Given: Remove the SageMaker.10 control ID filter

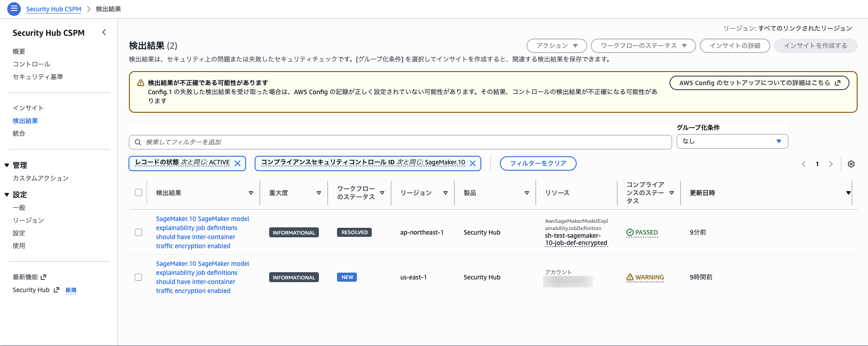Looking at the screenshot, I should click(473, 163).
